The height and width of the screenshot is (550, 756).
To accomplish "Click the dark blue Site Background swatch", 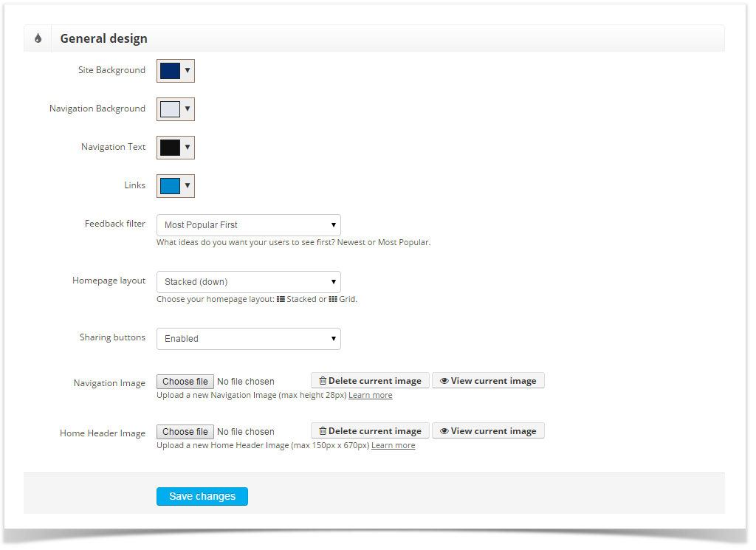I will (x=171, y=71).
